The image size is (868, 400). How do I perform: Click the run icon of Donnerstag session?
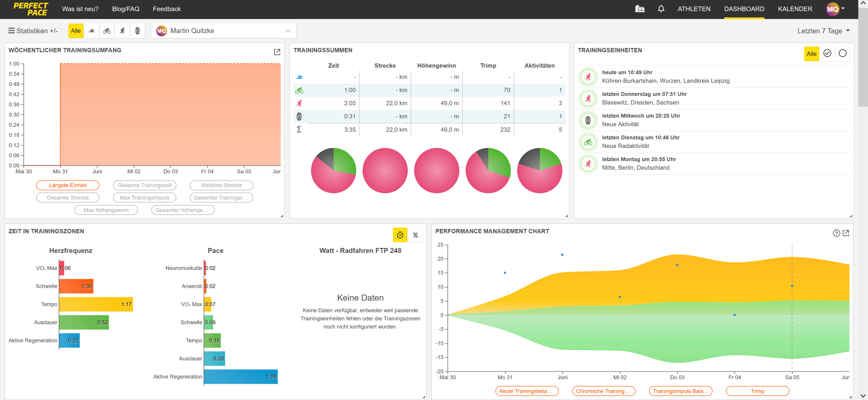pos(588,99)
